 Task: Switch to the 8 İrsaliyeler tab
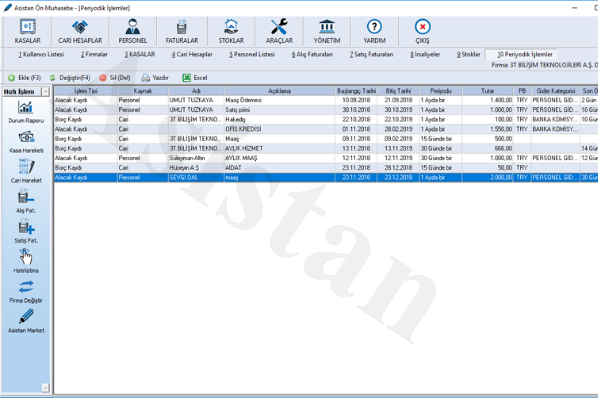click(425, 55)
